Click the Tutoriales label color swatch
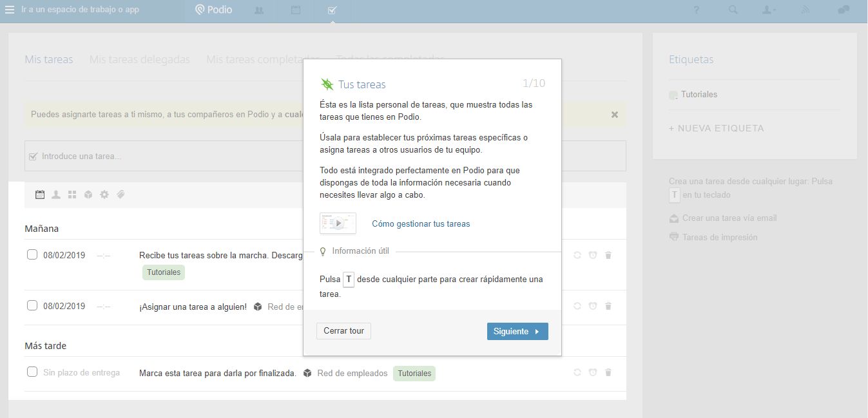868x418 pixels. click(x=673, y=95)
